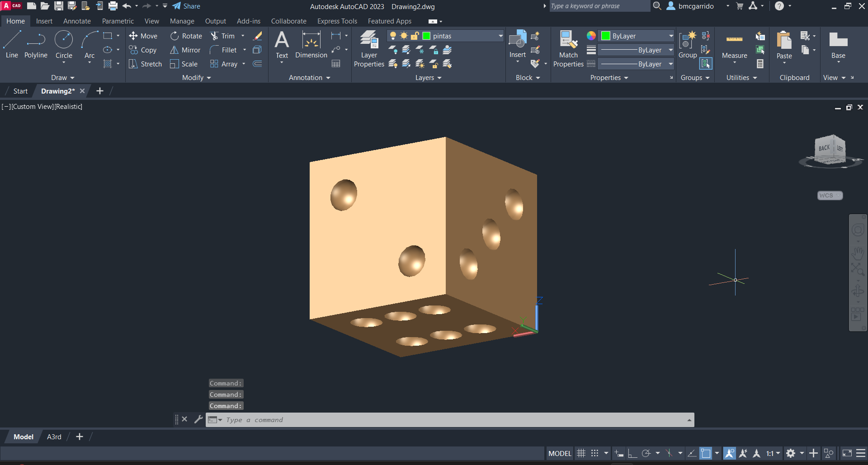Image resolution: width=868 pixels, height=465 pixels.
Task: Expand the Draw panel options
Action: 62,78
